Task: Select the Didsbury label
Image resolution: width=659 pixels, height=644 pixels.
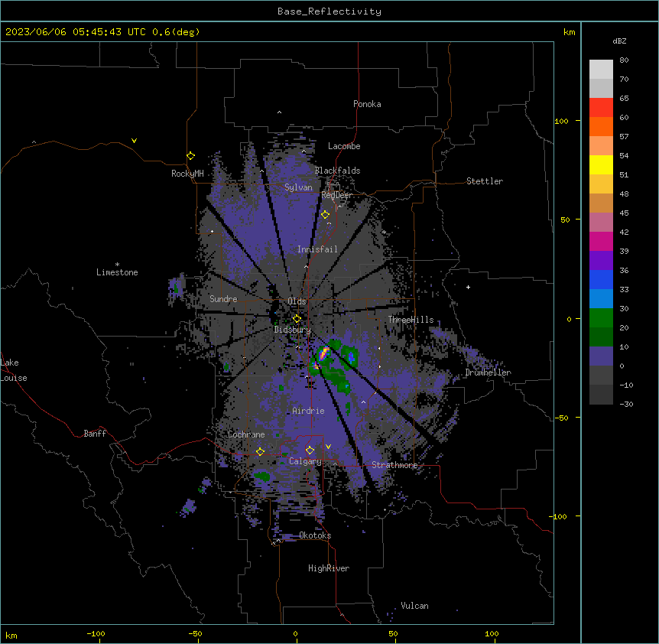Action: point(293,330)
